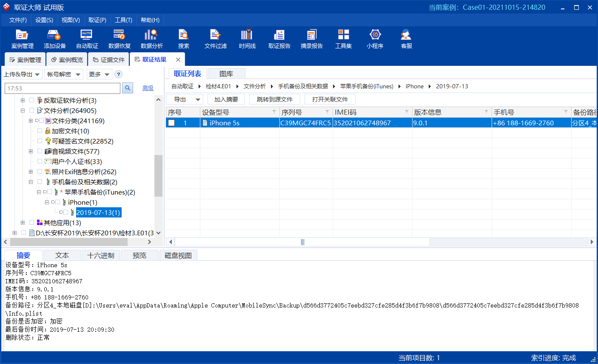Image resolution: width=598 pixels, height=364 pixels.
Task: Click the search magnifier button
Action: 128,88
